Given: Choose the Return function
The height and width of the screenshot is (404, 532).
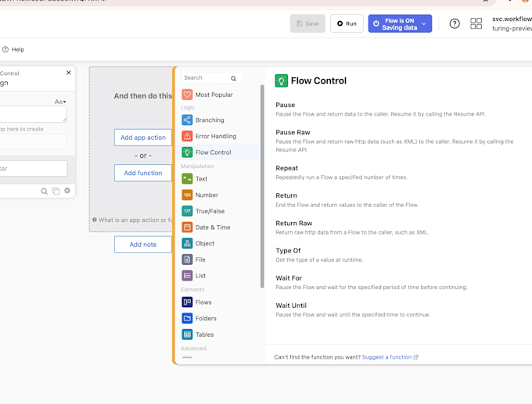Looking at the screenshot, I should coord(286,195).
